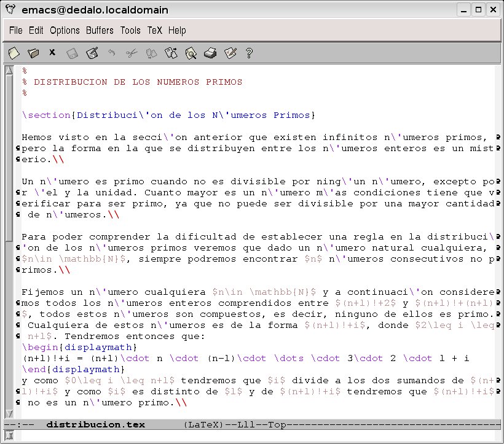Expand the Buffers menu list
The height and width of the screenshot is (444, 504).
pos(100,30)
